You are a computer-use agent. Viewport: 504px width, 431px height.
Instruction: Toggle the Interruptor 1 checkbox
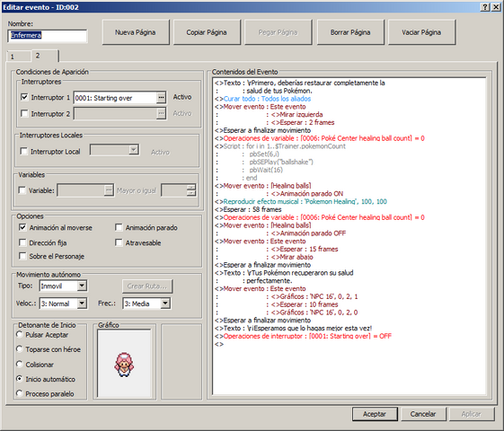pyautogui.click(x=24, y=97)
